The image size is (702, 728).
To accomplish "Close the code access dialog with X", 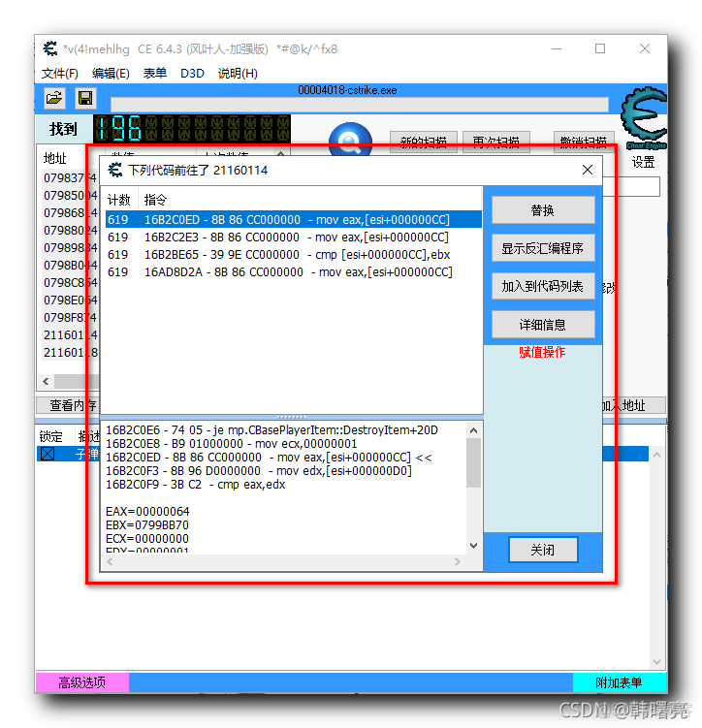I will [x=588, y=170].
